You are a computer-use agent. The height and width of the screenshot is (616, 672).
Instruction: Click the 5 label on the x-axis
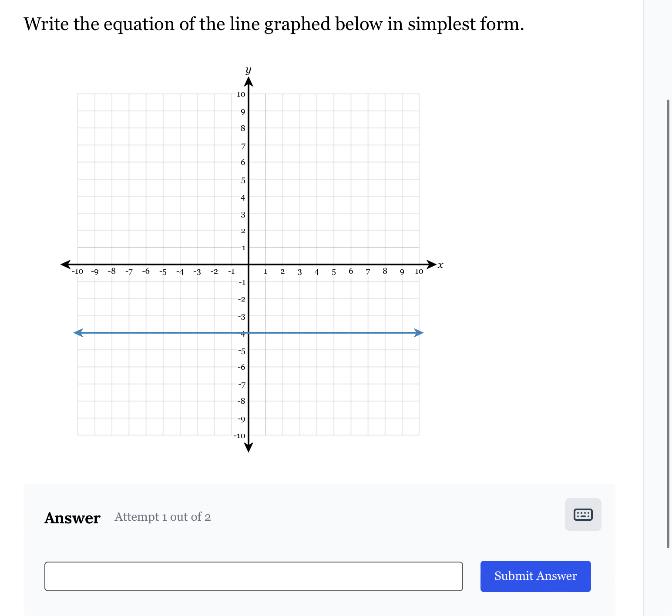click(334, 272)
